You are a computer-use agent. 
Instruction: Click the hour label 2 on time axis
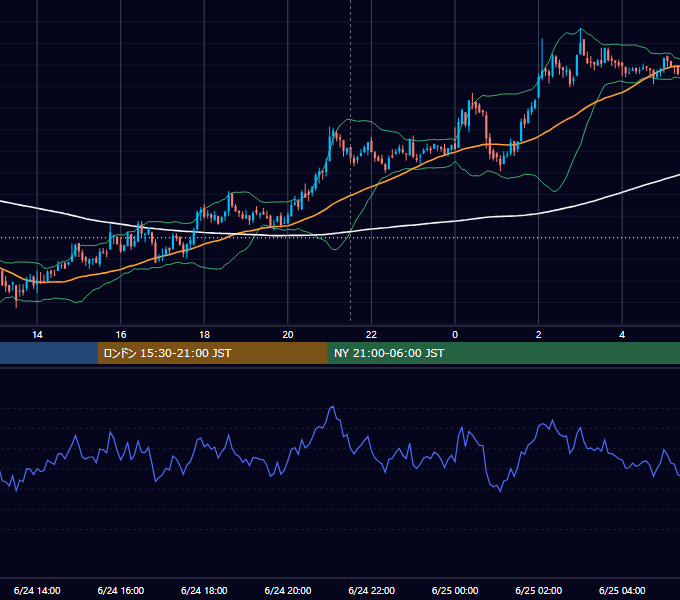click(539, 334)
